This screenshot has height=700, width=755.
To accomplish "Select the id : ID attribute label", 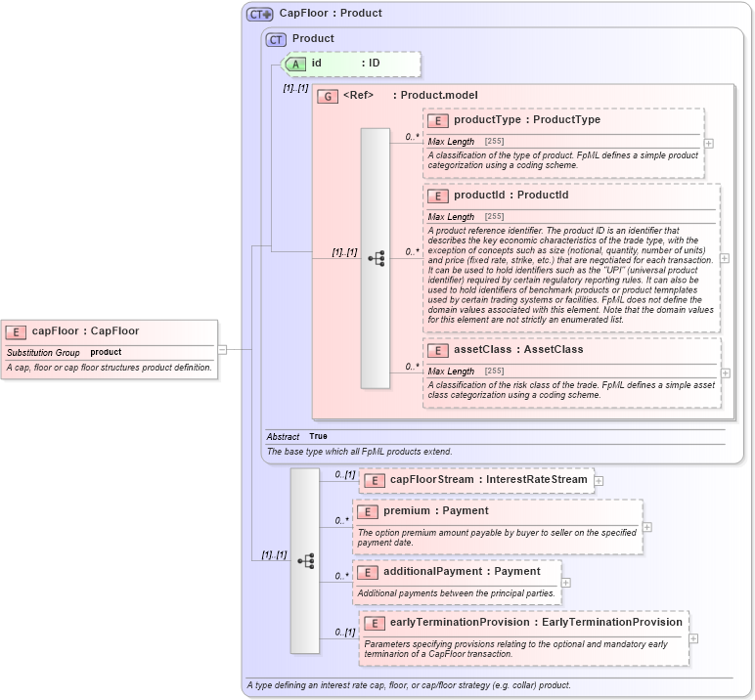I will click(345, 64).
